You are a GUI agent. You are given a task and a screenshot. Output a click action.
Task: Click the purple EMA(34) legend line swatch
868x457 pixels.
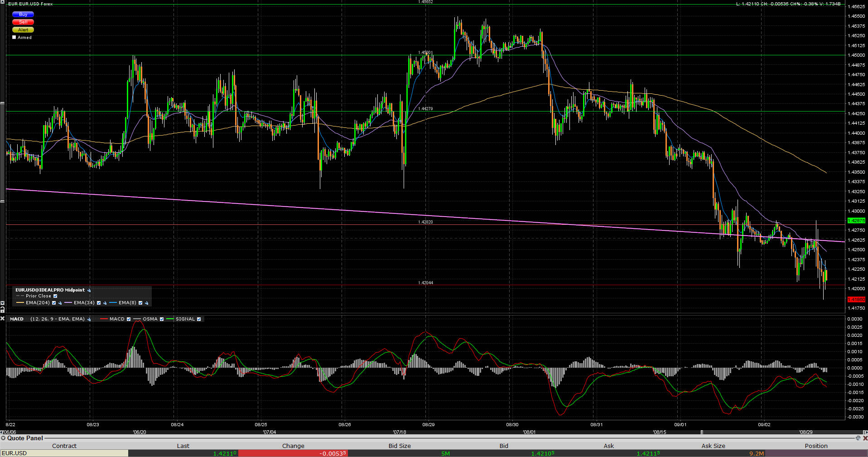pyautogui.click(x=68, y=303)
